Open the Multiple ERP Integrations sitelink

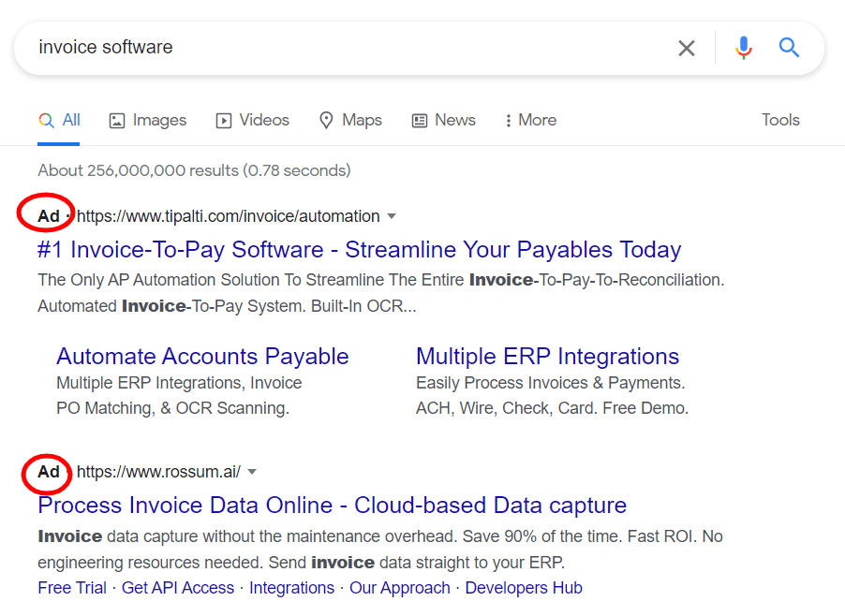547,357
